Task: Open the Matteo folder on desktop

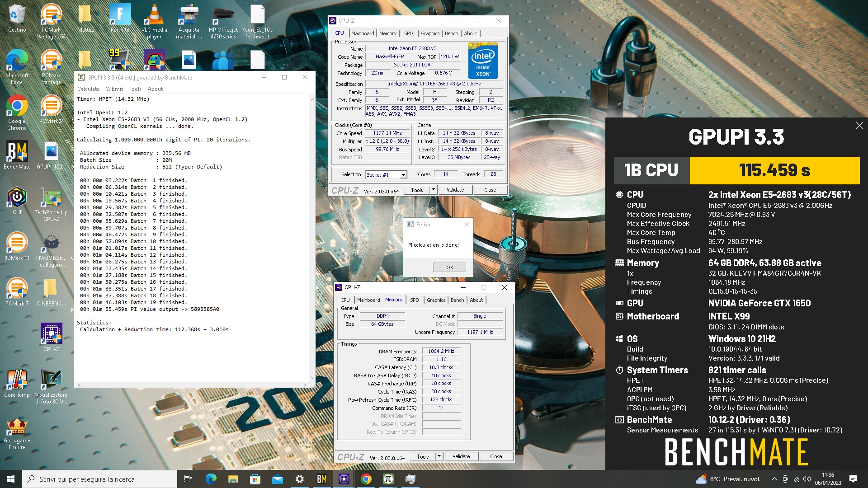Action: point(85,19)
